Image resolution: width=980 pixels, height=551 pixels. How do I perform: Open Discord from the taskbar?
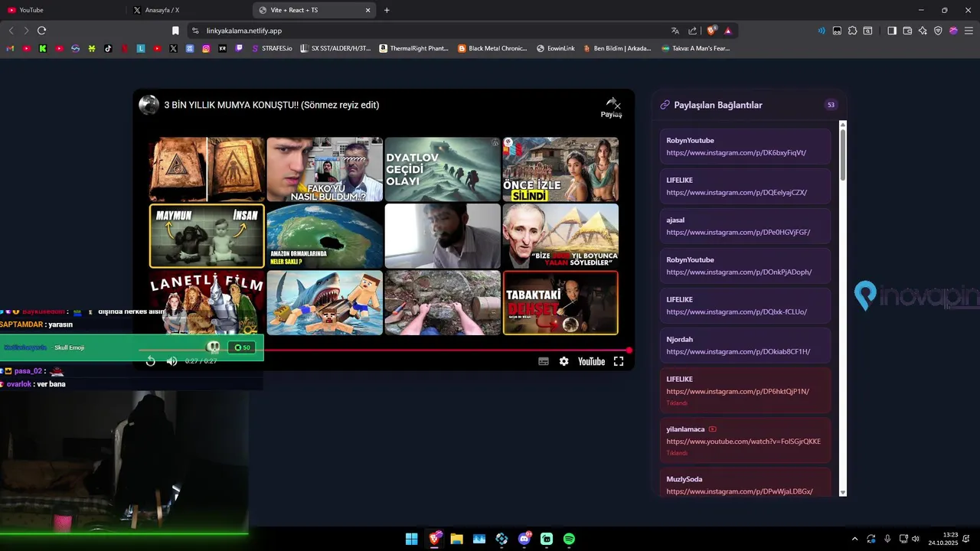[x=524, y=539]
